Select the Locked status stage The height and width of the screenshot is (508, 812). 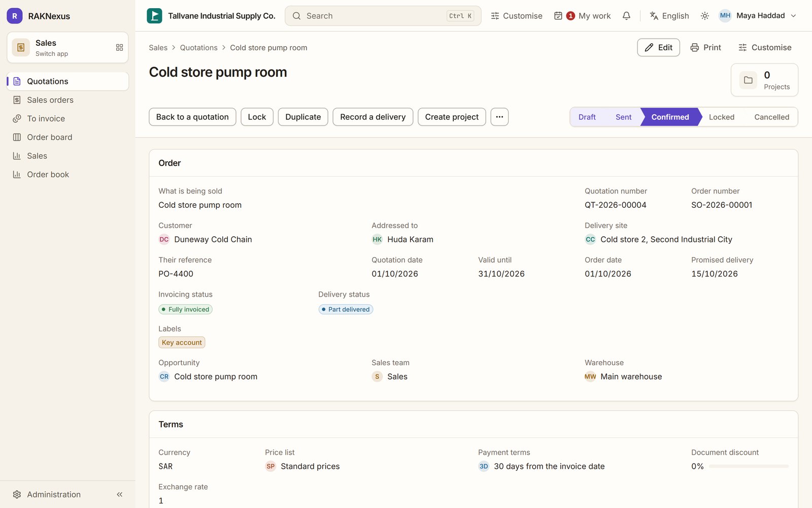coord(721,117)
